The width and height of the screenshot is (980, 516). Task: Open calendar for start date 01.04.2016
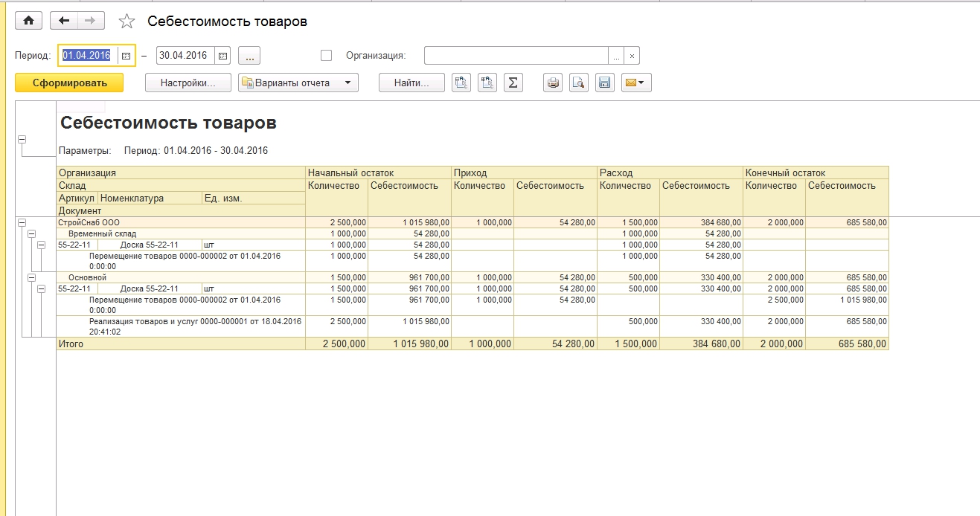point(126,56)
